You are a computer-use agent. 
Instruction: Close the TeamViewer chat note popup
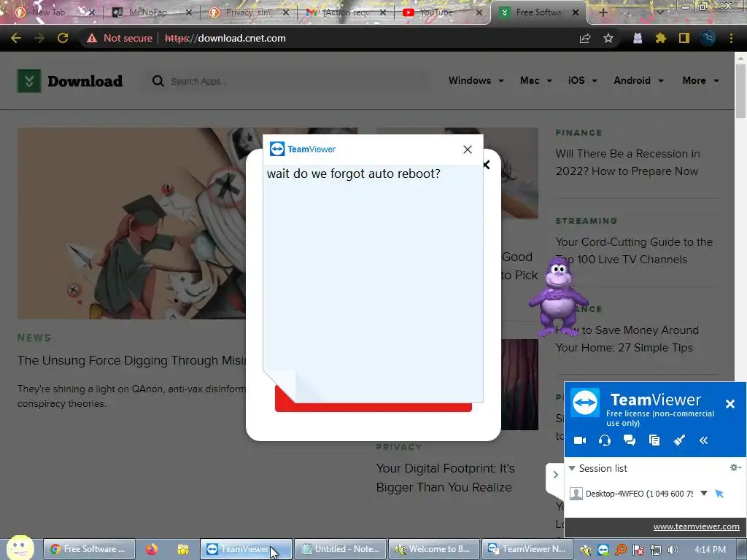[468, 149]
